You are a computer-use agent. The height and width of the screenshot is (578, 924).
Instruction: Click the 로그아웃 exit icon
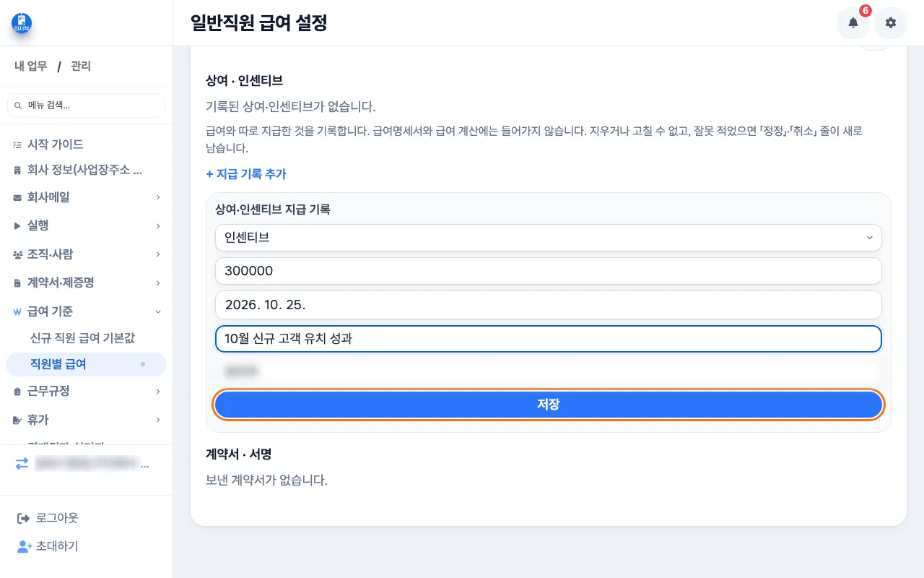(23, 518)
